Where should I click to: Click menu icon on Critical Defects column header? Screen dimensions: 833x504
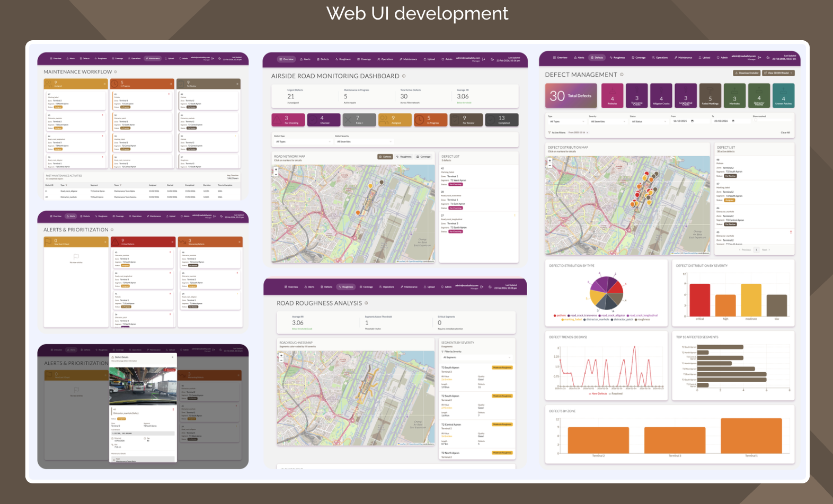(x=172, y=242)
